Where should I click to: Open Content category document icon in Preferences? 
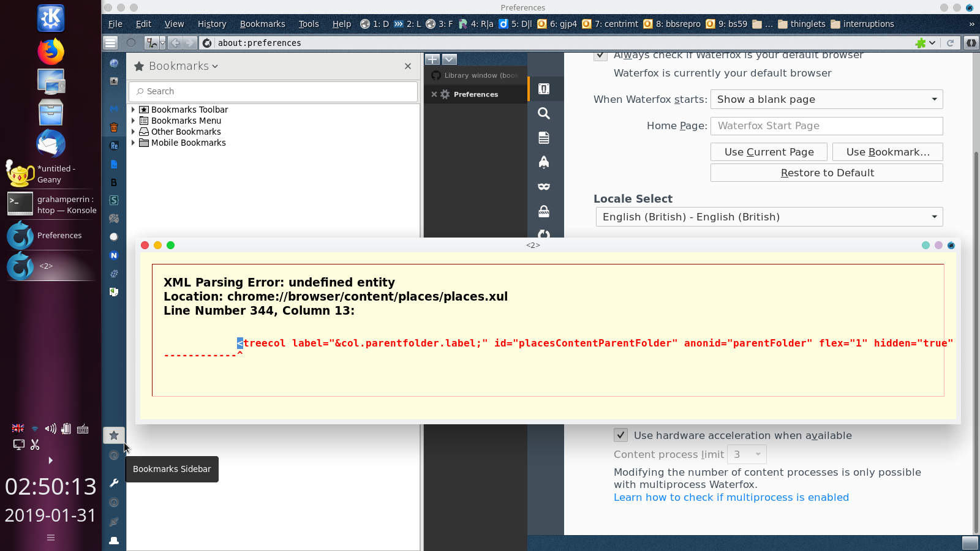point(544,138)
